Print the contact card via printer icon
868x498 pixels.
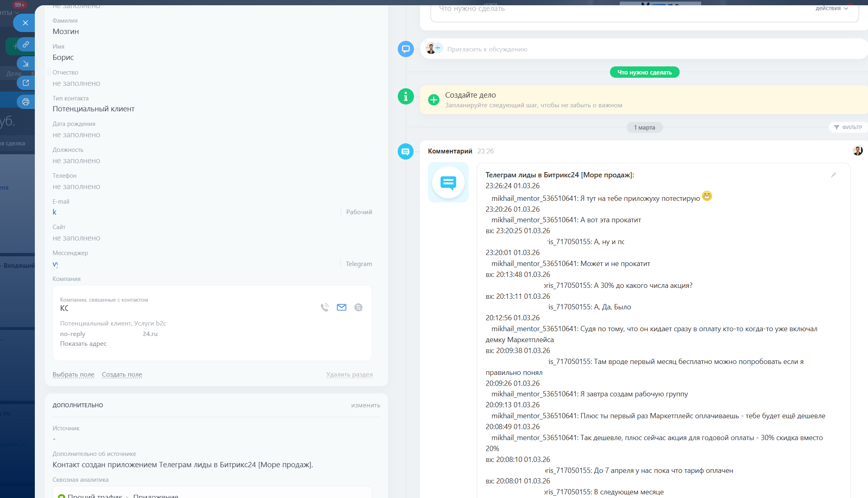(26, 102)
